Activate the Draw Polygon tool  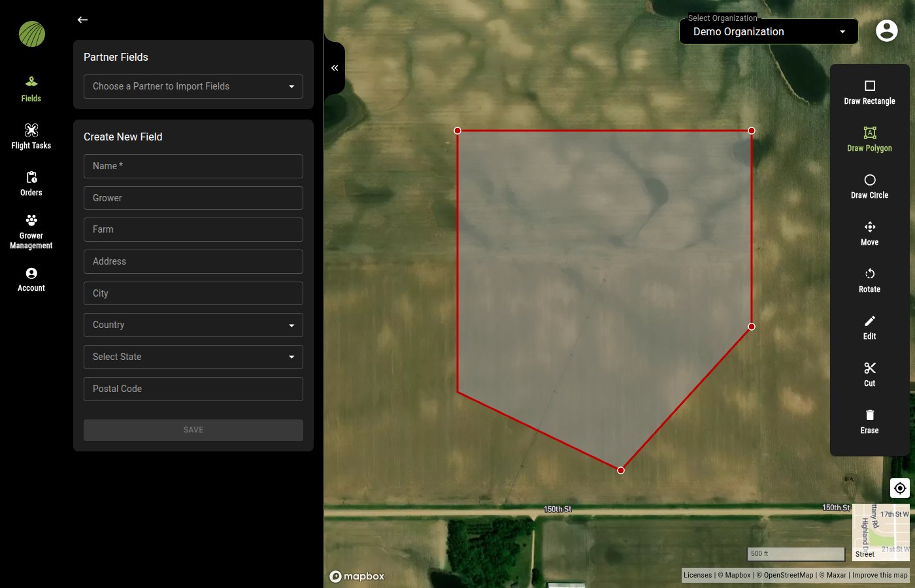[869, 140]
